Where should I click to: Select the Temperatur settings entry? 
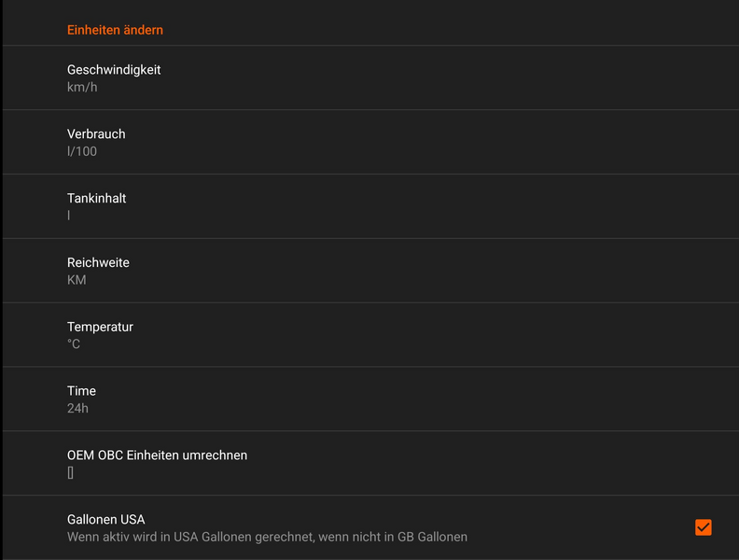point(100,328)
